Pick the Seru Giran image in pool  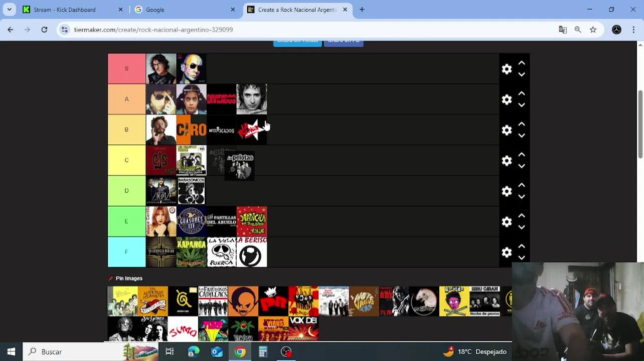point(485,301)
